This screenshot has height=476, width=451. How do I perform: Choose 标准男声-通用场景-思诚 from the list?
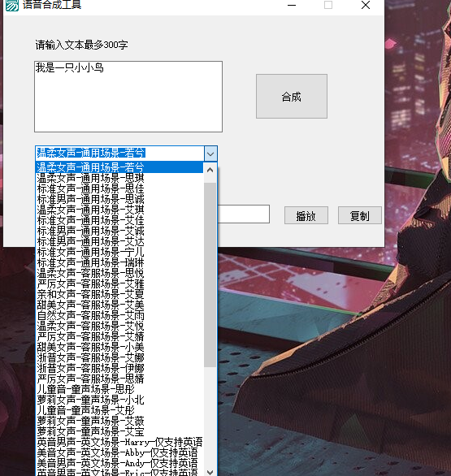point(119,199)
